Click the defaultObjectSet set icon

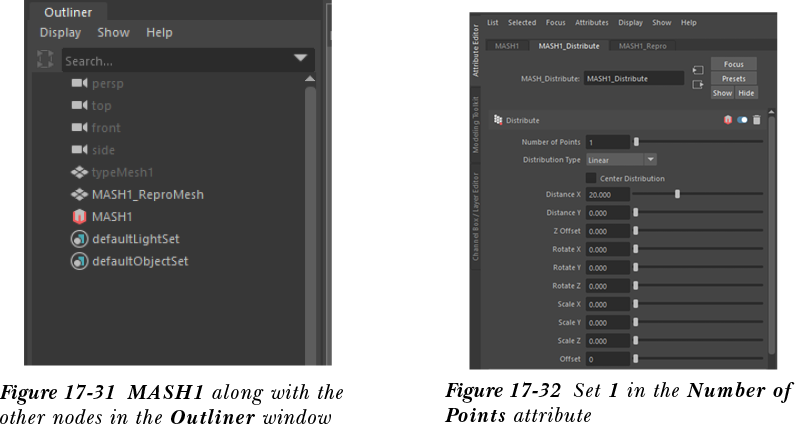[79, 261]
